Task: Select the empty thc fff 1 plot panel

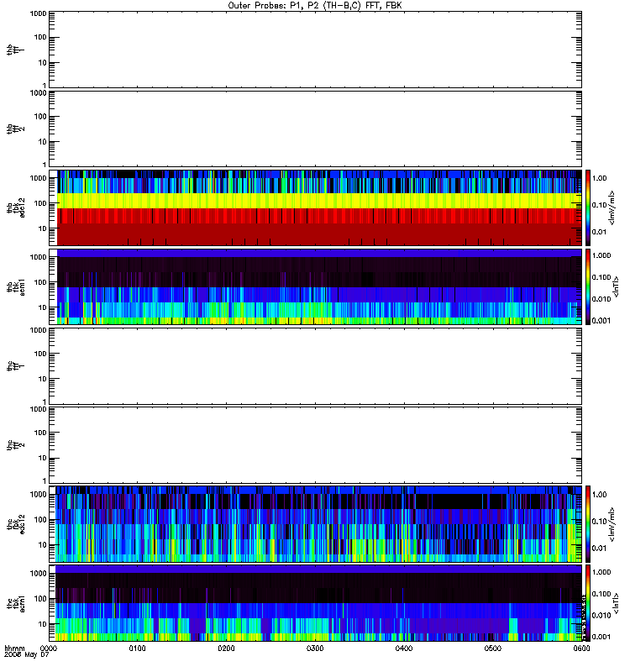Action: click(315, 366)
